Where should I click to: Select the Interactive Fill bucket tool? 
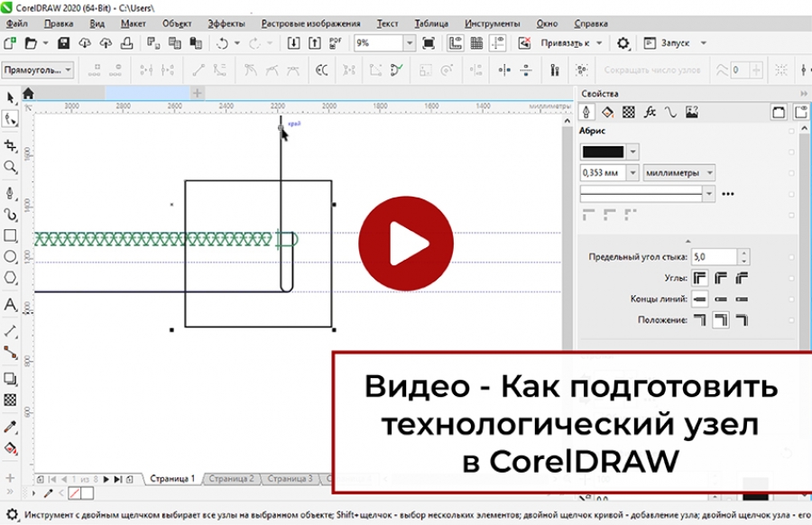pyautogui.click(x=10, y=447)
